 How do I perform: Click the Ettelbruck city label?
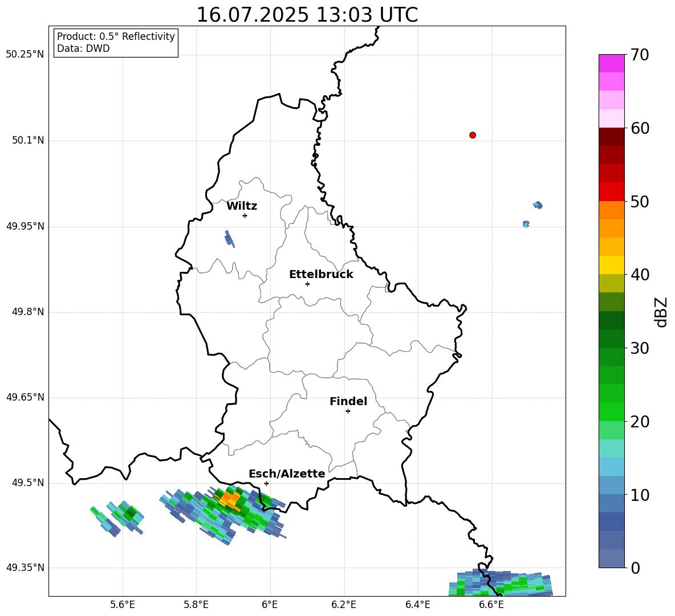click(x=321, y=275)
